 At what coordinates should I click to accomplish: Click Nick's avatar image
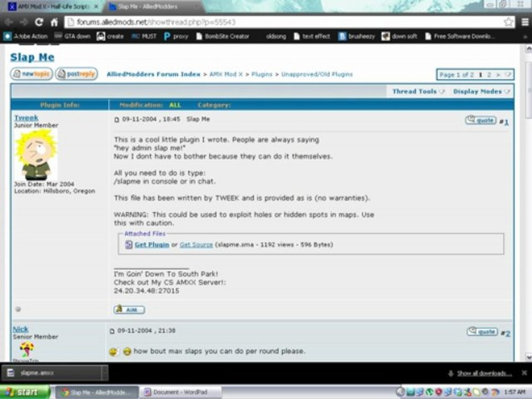click(27, 350)
